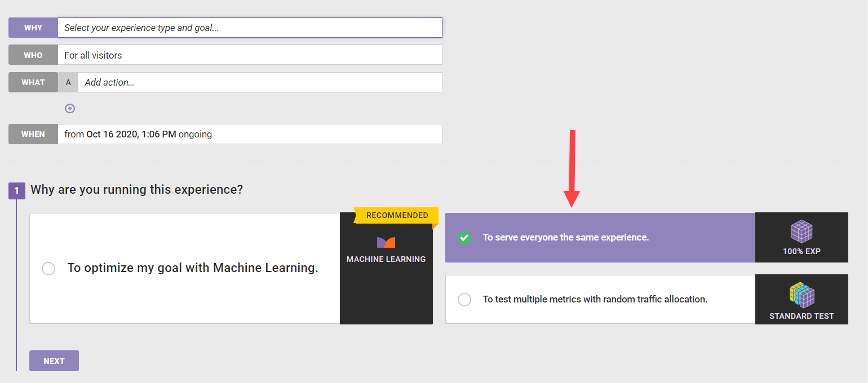
Task: Click the yellow RECOMMENDED ribbon
Action: coord(397,215)
